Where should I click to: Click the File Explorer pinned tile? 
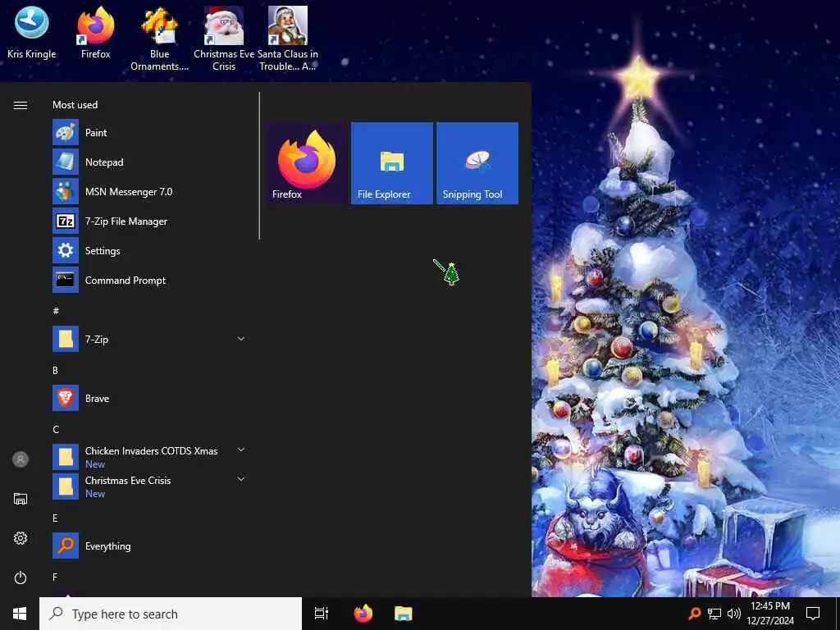391,163
